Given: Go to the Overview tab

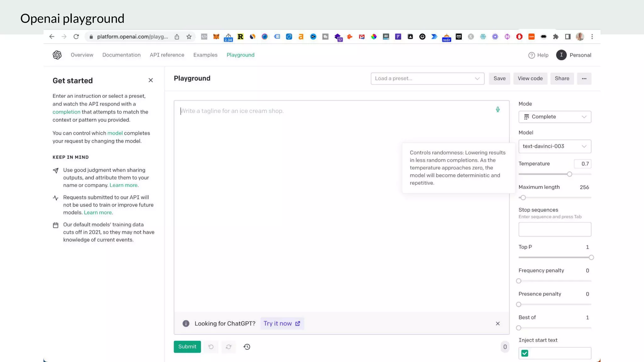Looking at the screenshot, I should click(82, 55).
